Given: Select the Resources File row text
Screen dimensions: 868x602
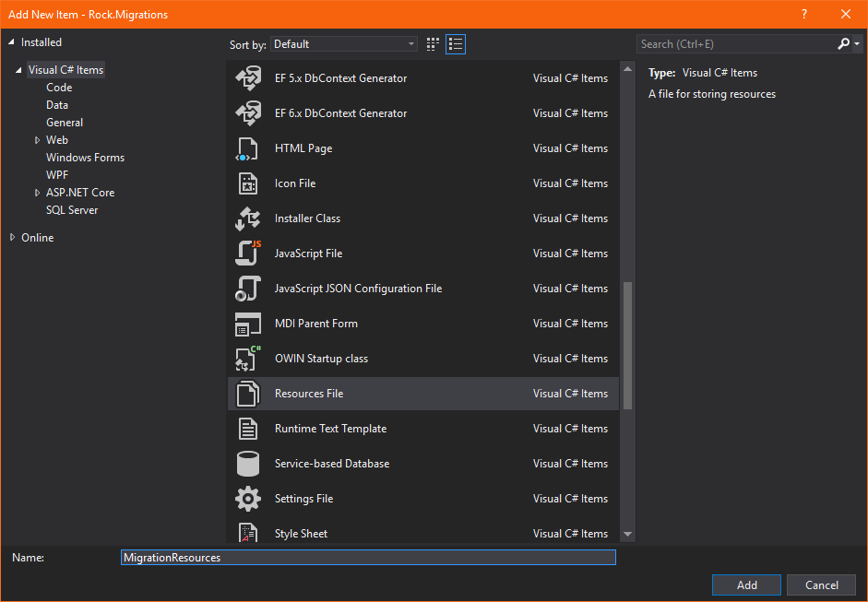Looking at the screenshot, I should (309, 394).
